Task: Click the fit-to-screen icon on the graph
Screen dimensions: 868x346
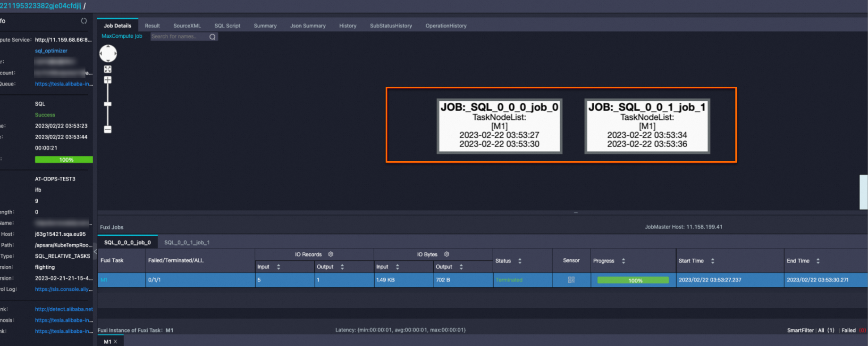Action: [108, 69]
